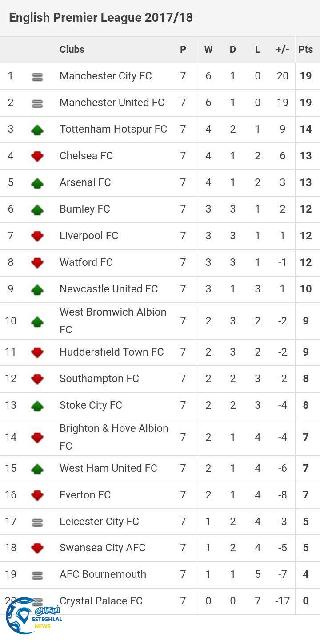Select the Clubs column header
320x644 pixels.
coord(72,49)
